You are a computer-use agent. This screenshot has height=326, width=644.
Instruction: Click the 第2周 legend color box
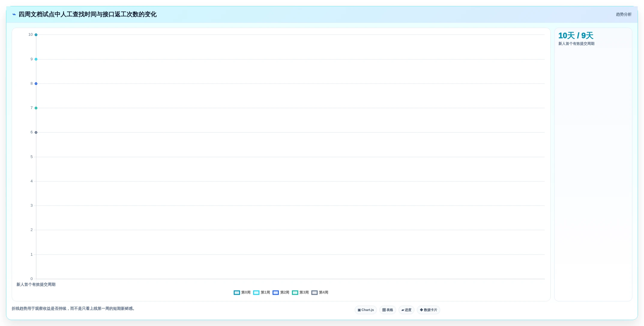click(275, 293)
